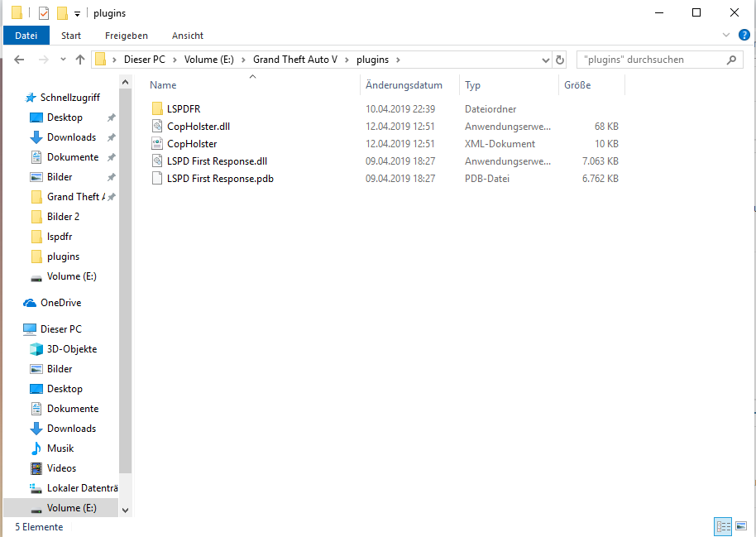
Task: Open Musik under Dieser PC
Action: (60, 448)
